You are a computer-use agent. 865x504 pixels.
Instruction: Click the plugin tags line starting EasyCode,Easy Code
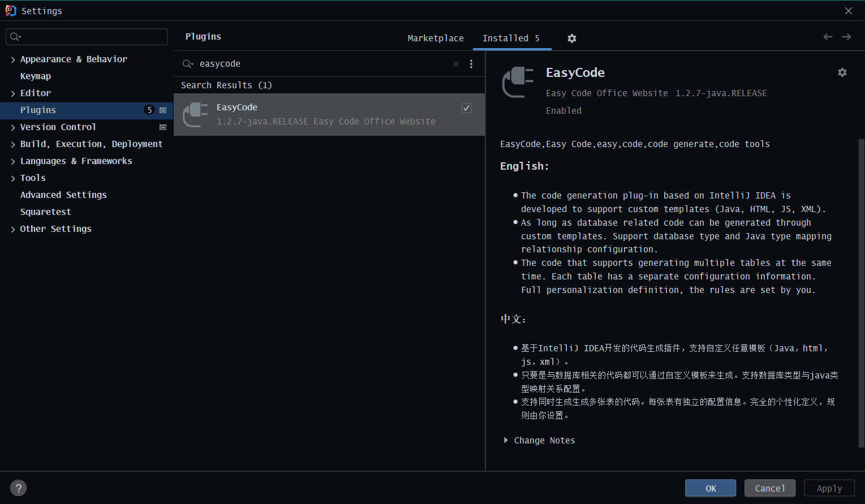pos(635,144)
